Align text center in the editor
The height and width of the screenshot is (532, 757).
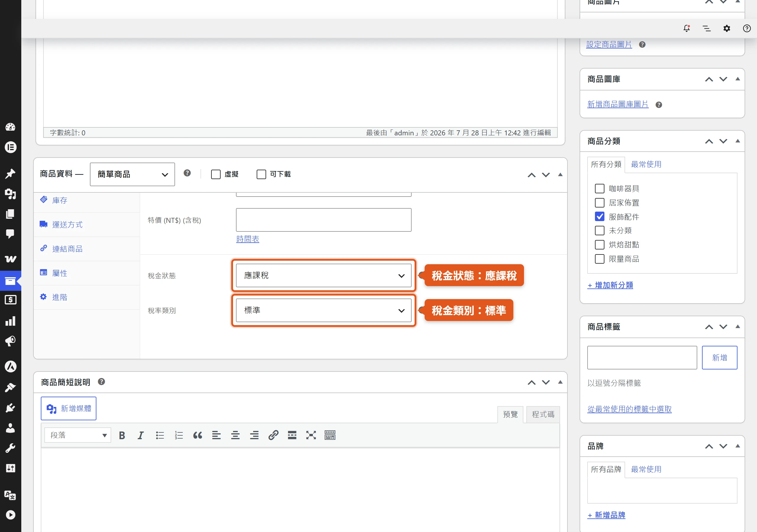click(x=235, y=435)
